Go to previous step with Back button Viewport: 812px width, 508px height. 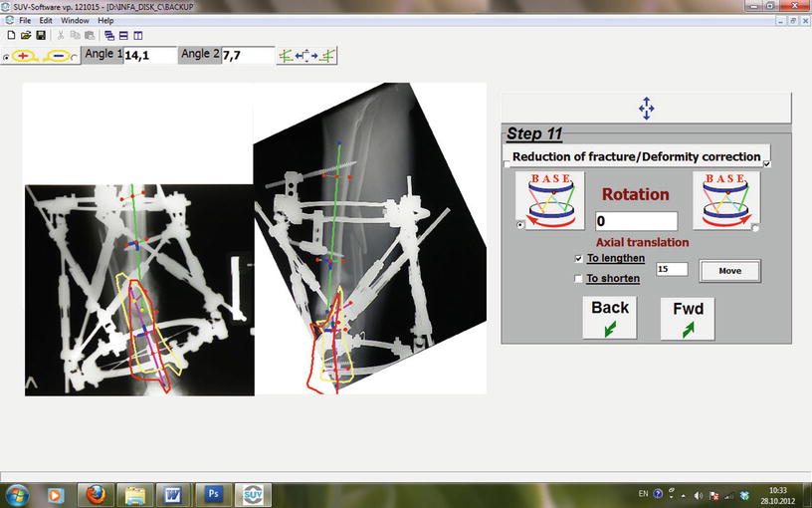(x=610, y=318)
